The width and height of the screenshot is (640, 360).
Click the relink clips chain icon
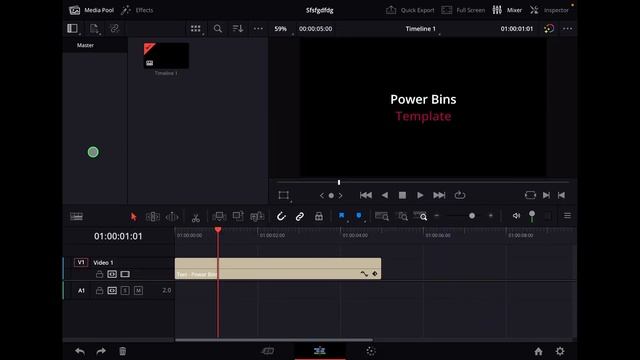[x=114, y=28]
